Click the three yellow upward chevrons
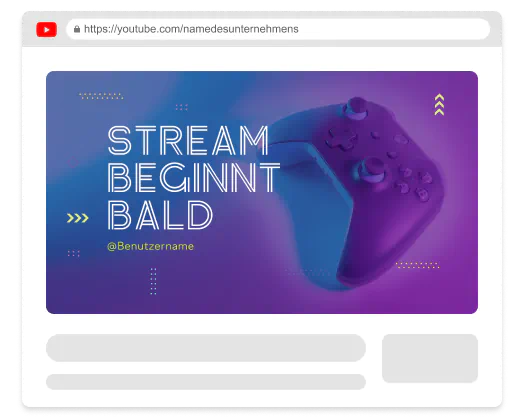 [439, 105]
